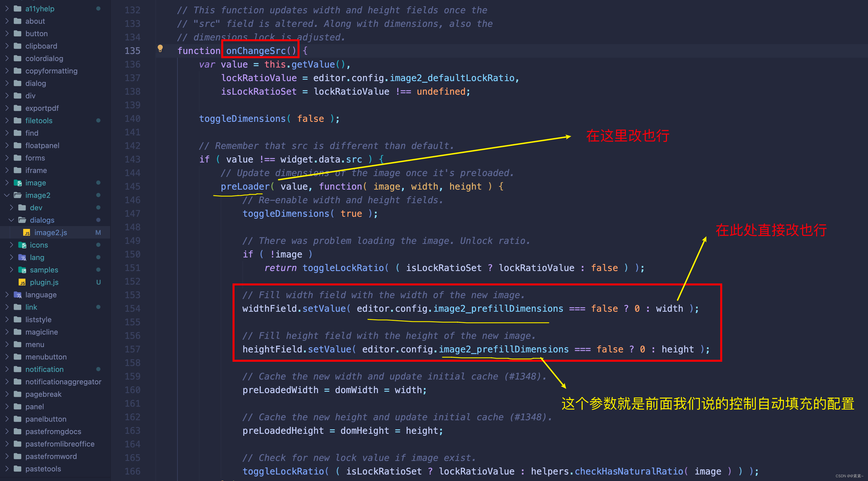This screenshot has height=481, width=868.
Task: Click the clipboard folder icon
Action: [x=18, y=46]
